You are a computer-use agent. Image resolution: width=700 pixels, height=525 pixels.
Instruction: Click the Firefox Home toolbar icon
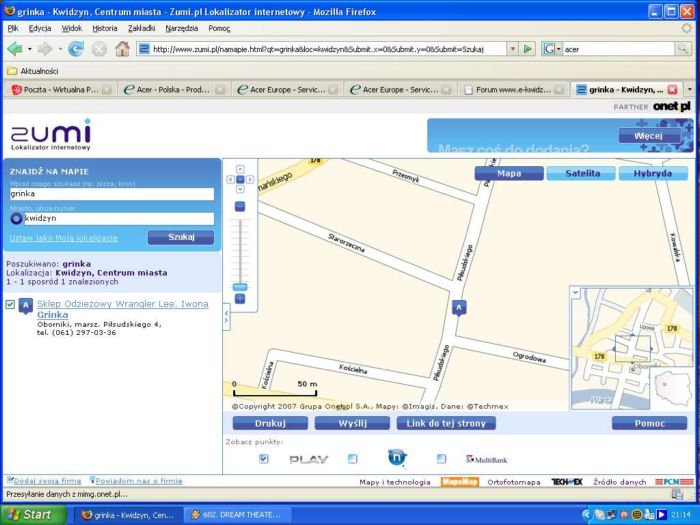pyautogui.click(x=122, y=48)
